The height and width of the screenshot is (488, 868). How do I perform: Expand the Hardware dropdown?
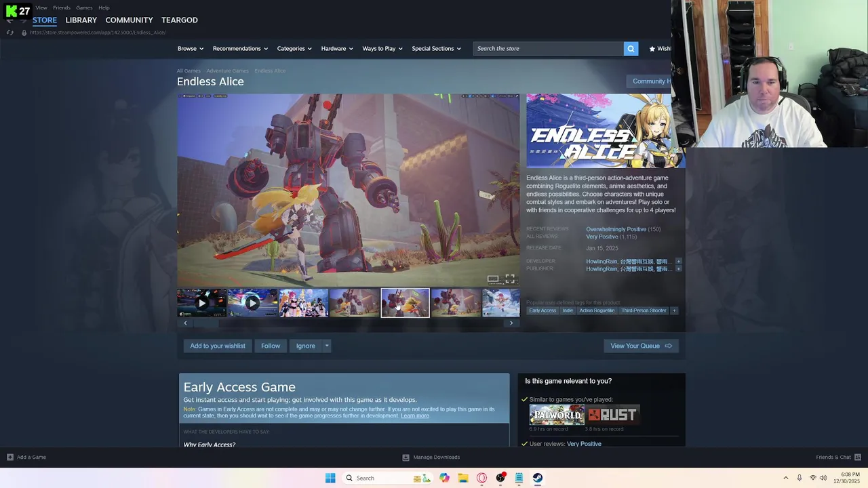[337, 49]
